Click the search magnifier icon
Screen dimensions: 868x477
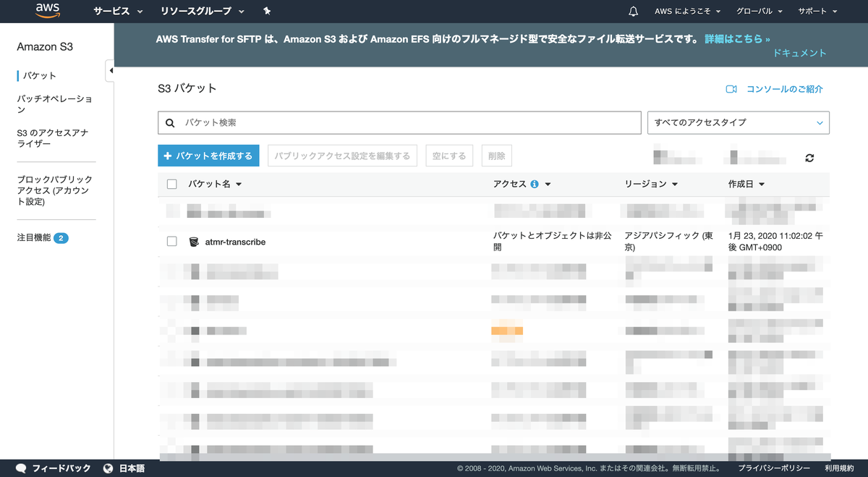click(170, 123)
